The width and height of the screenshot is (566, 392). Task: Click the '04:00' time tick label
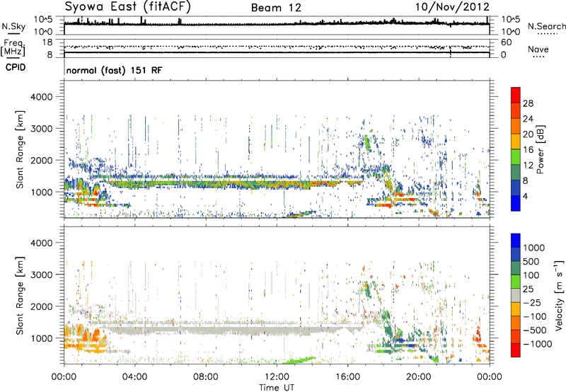[x=134, y=377]
